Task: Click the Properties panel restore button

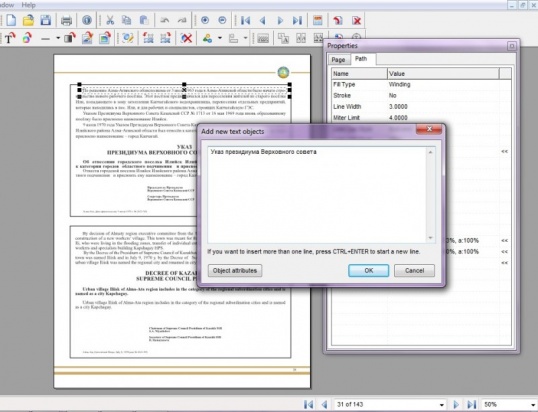Action: [512, 46]
